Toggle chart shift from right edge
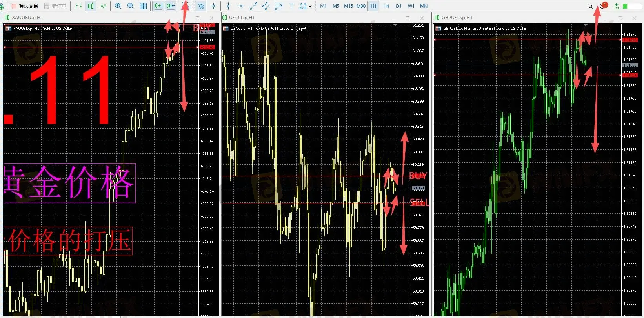The width and height of the screenshot is (644, 318). tap(171, 6)
